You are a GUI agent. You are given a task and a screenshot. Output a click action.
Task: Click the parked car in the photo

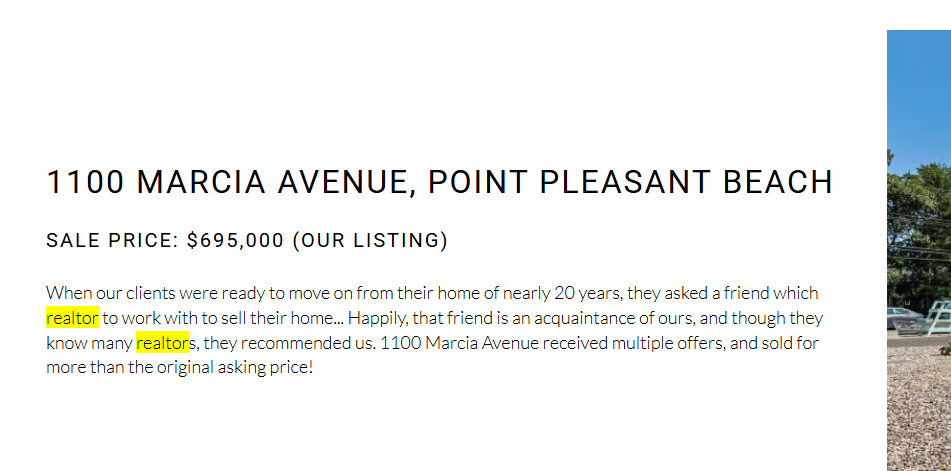[904, 318]
